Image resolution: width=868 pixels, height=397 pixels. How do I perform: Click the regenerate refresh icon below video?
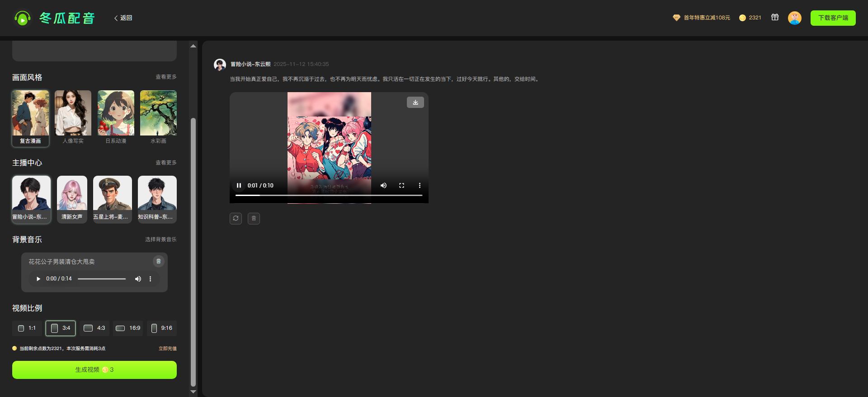(x=236, y=219)
